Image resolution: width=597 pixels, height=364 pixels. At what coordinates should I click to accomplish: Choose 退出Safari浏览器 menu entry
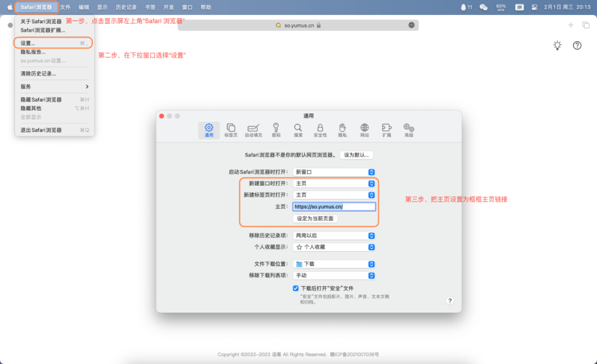[54, 130]
